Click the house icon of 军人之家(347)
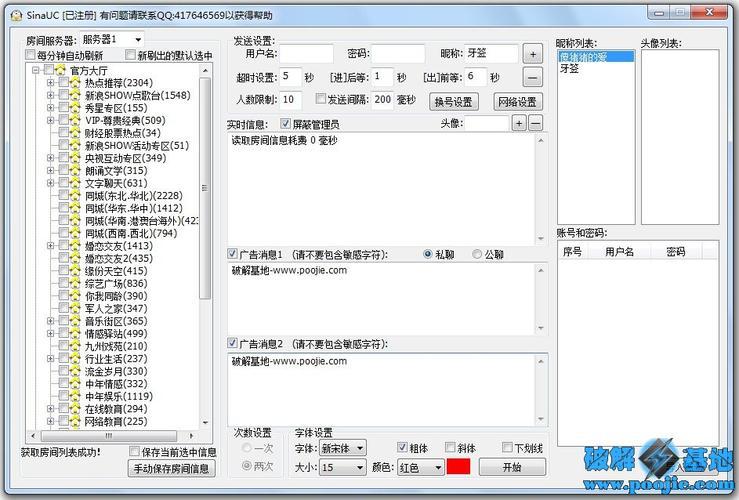Viewport: 739px width, 500px height. point(75,308)
